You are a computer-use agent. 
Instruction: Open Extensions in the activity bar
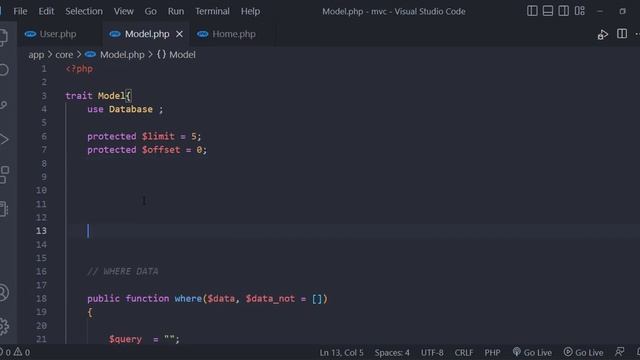click(x=4, y=175)
